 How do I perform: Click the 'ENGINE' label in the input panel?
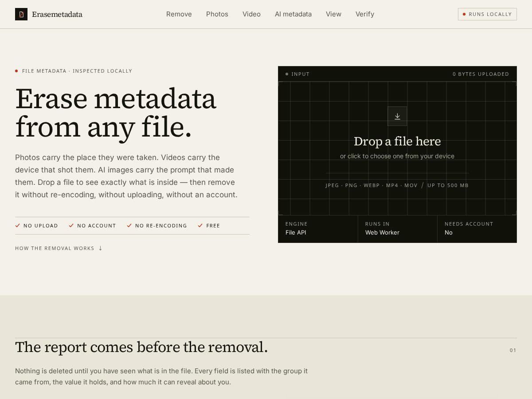(297, 224)
